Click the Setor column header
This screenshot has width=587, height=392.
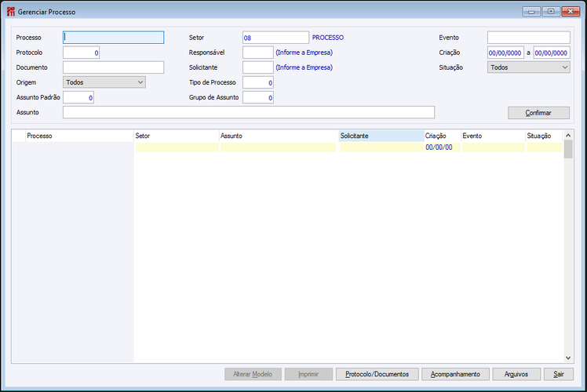[x=177, y=136]
